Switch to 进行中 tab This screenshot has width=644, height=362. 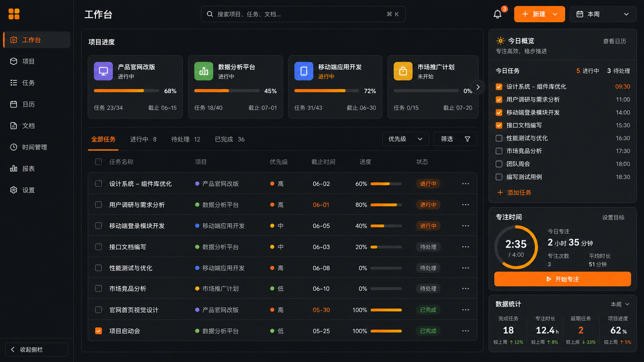pyautogui.click(x=143, y=139)
